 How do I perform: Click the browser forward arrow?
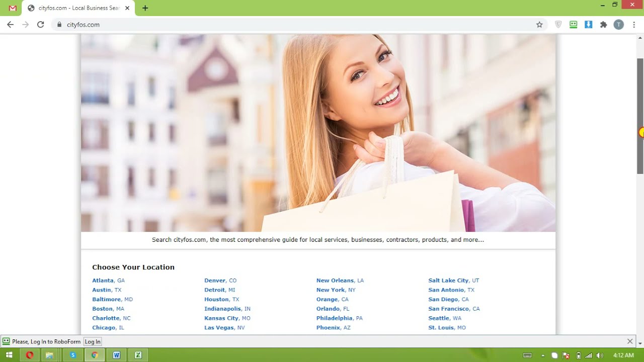(x=25, y=24)
